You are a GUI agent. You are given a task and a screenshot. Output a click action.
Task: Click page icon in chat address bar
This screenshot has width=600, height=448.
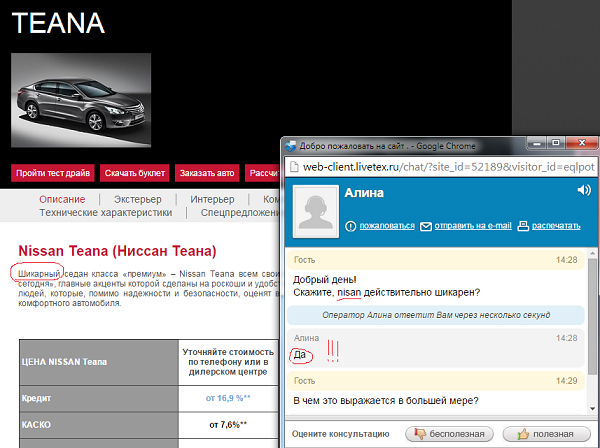[293, 167]
